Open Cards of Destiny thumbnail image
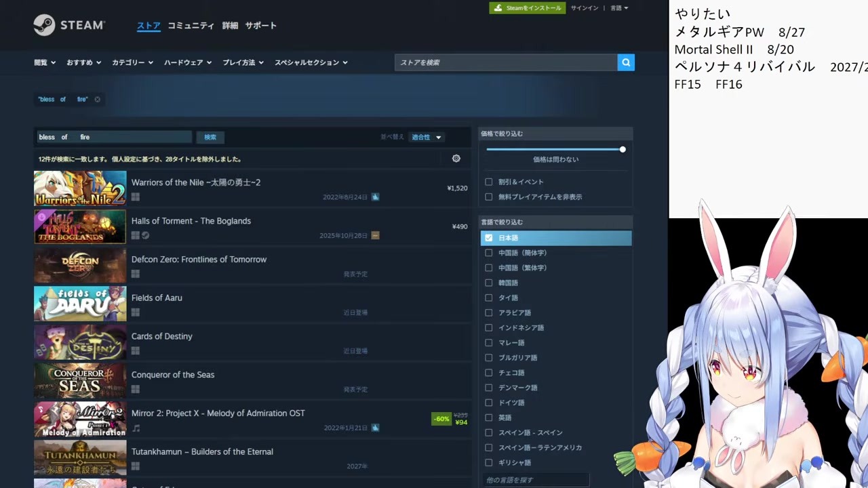 coord(80,342)
